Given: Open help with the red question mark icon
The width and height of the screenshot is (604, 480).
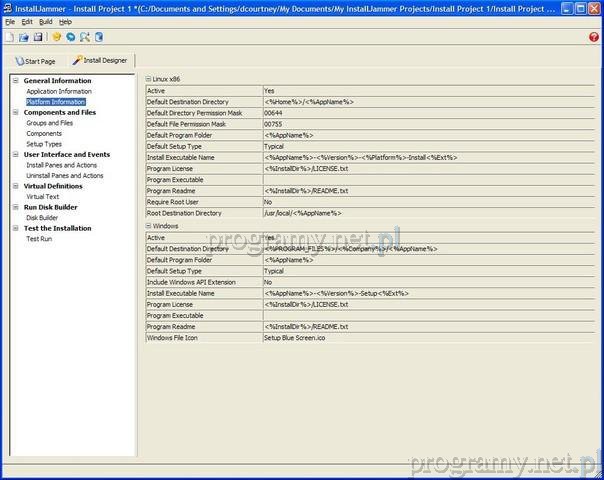Looking at the screenshot, I should click(x=593, y=37).
